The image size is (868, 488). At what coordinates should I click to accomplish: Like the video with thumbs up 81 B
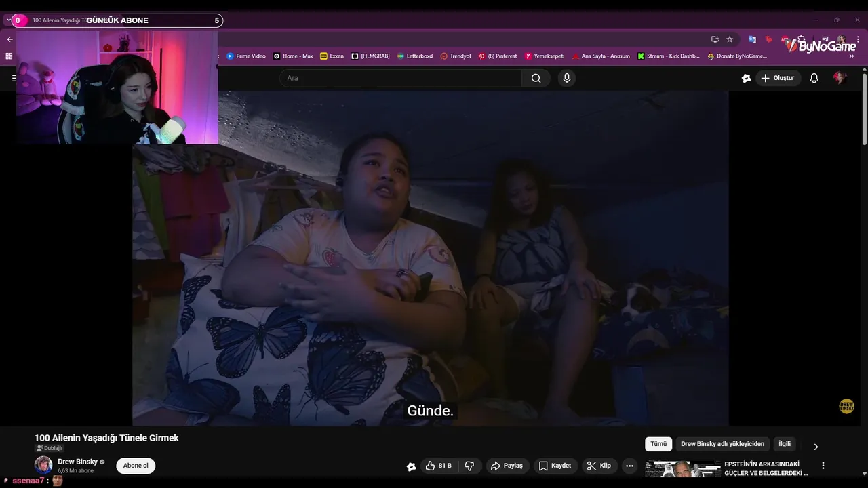click(437, 466)
